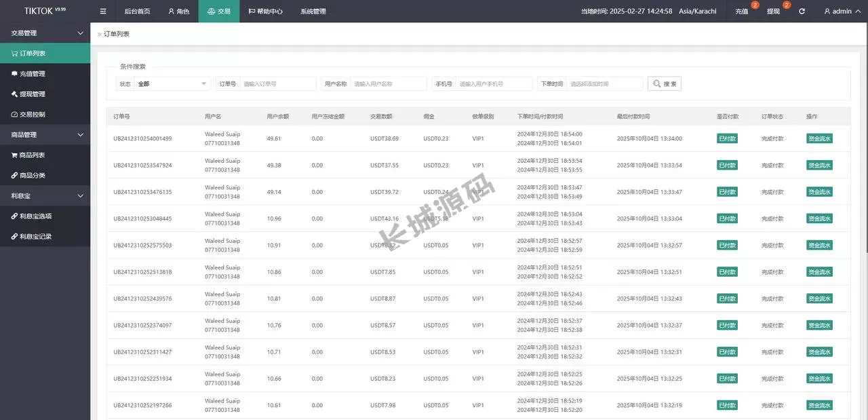
Task: Click the 订单列表 breadcrumb title
Action: click(117, 34)
